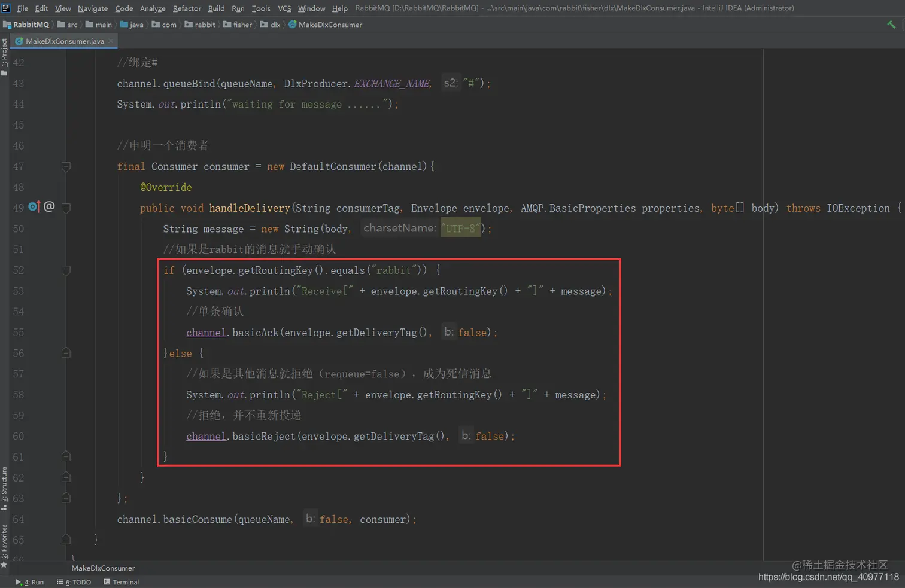Collapse the code block at line 47
905x588 pixels.
coord(66,167)
